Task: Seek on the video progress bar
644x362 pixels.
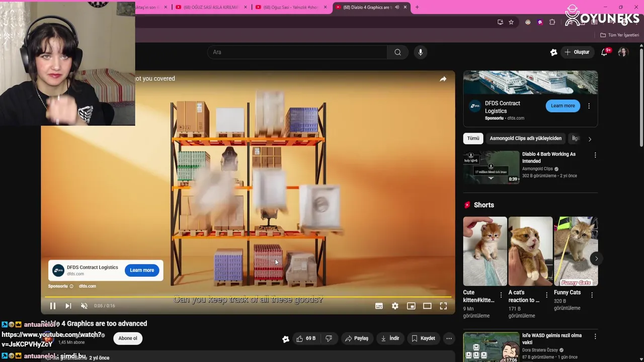Action: pyautogui.click(x=248, y=297)
